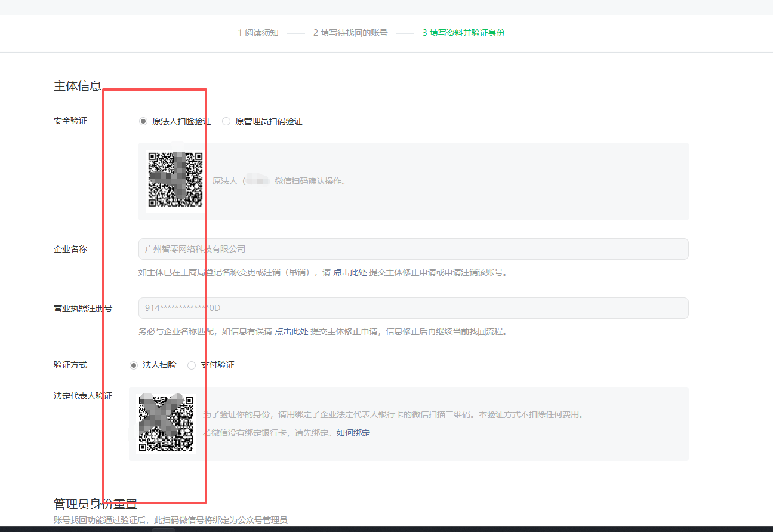Click 点击此处 link under the company name field
Screen dimensions: 773x532
click(350, 272)
